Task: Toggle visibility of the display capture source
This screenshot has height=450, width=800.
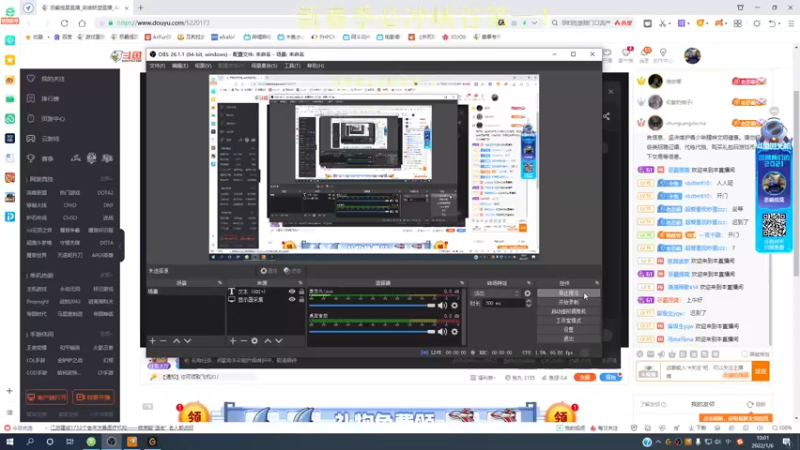Action: pyautogui.click(x=292, y=300)
